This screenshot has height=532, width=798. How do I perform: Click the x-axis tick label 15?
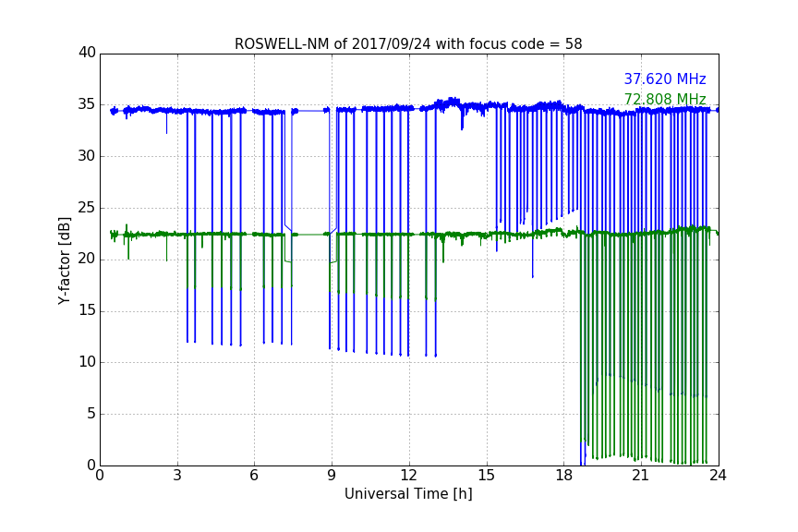tap(486, 476)
